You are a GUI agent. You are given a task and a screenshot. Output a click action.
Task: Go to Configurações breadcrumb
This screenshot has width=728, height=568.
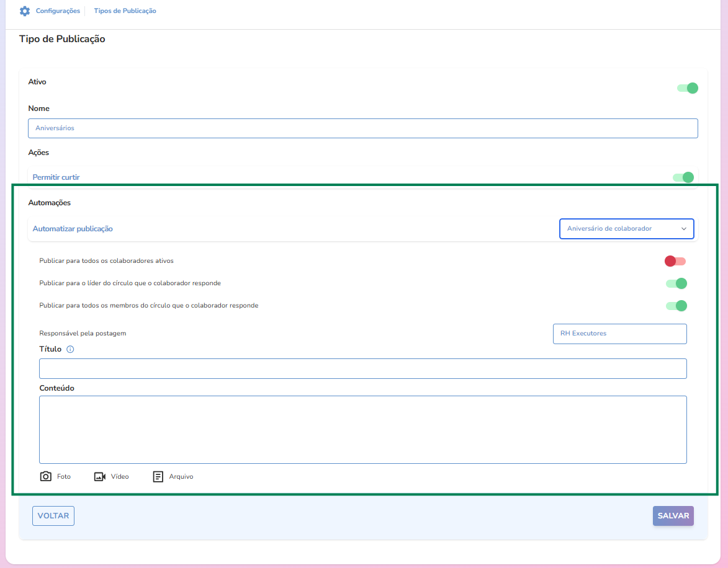58,11
